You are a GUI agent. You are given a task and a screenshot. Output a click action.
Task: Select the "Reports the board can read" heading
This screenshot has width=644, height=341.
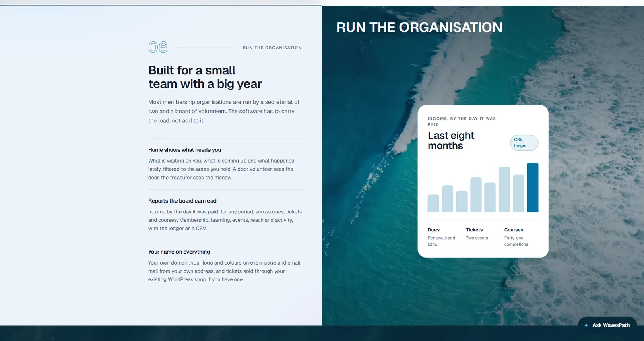click(x=182, y=201)
